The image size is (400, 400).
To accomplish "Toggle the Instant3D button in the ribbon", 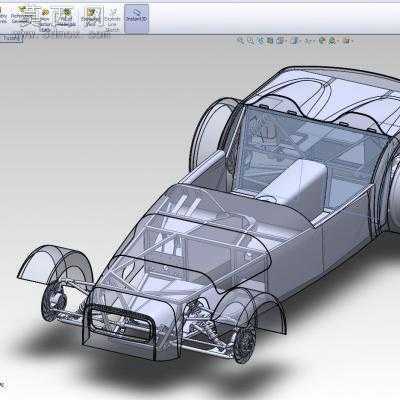I will [x=136, y=18].
